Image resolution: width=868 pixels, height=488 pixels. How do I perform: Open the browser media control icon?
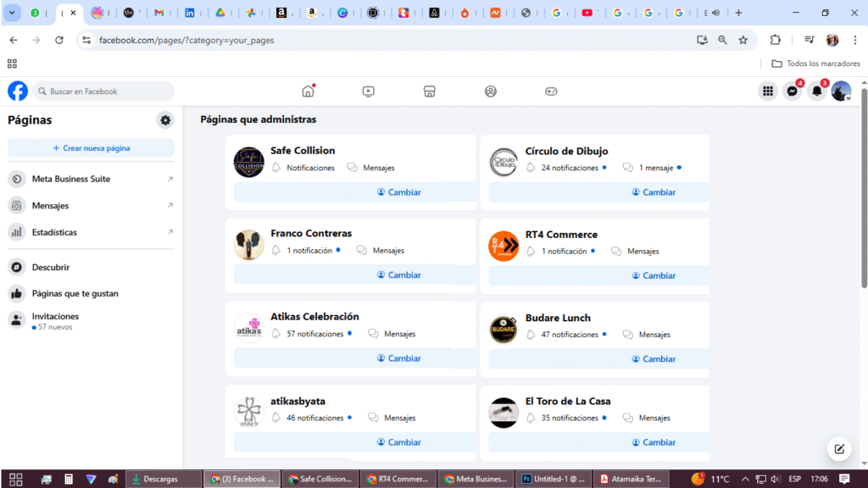(x=810, y=40)
